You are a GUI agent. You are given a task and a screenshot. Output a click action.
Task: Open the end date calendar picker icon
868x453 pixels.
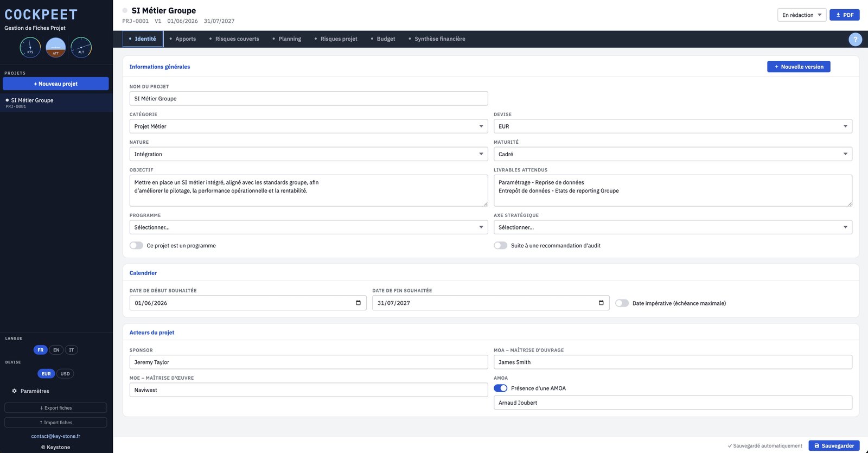[601, 303]
